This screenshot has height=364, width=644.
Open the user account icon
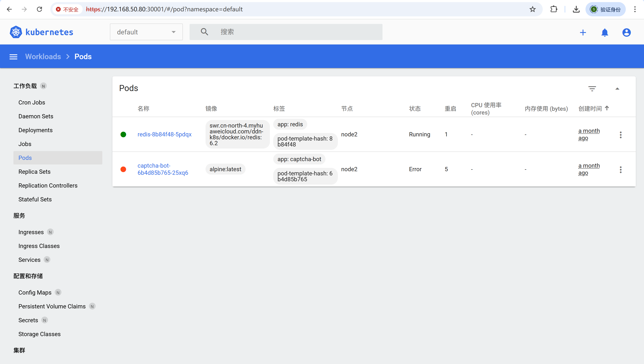coord(626,33)
